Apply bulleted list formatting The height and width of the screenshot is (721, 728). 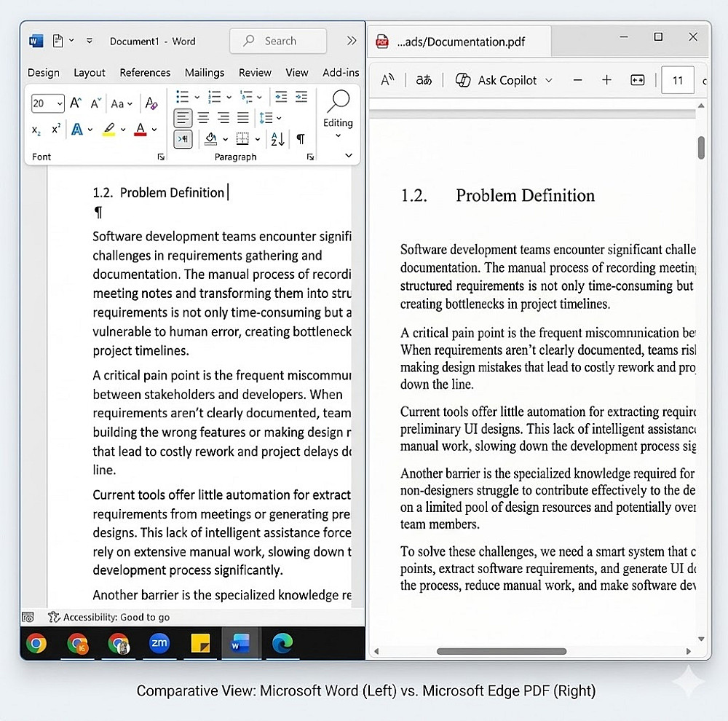182,97
